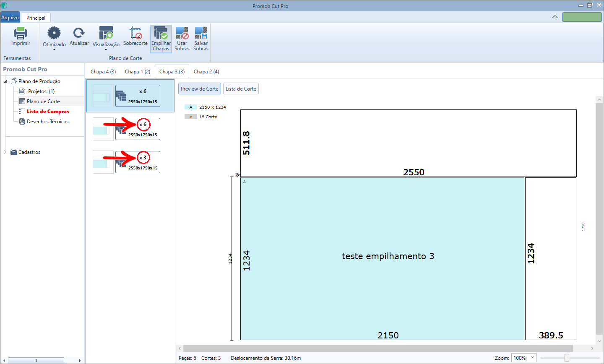Click the Usar Sobras icon

tap(182, 33)
